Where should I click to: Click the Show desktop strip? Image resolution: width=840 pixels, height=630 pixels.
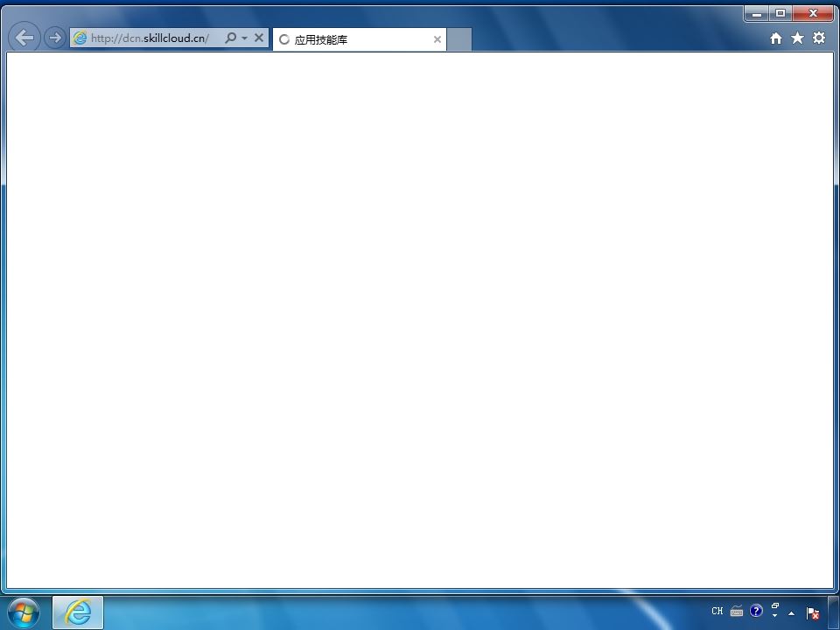click(x=834, y=612)
